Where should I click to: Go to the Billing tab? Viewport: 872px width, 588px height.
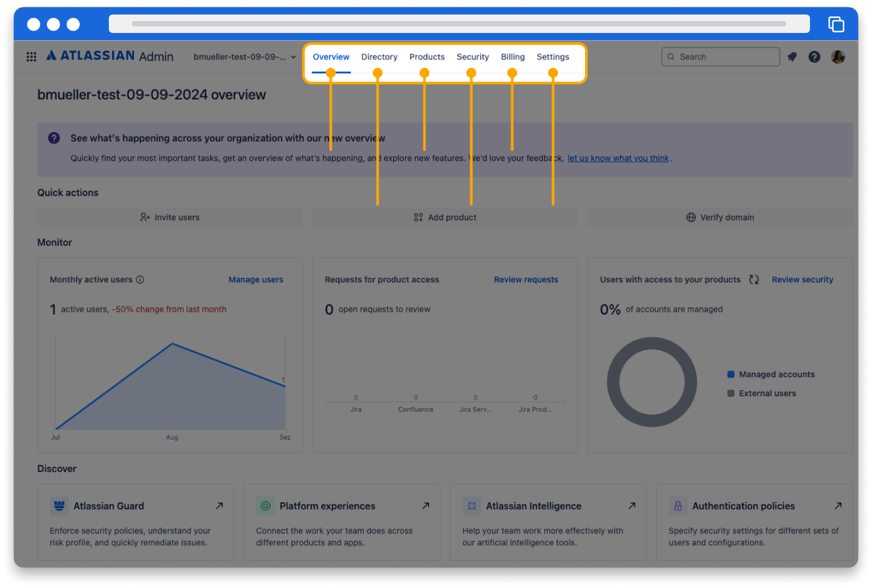point(513,57)
